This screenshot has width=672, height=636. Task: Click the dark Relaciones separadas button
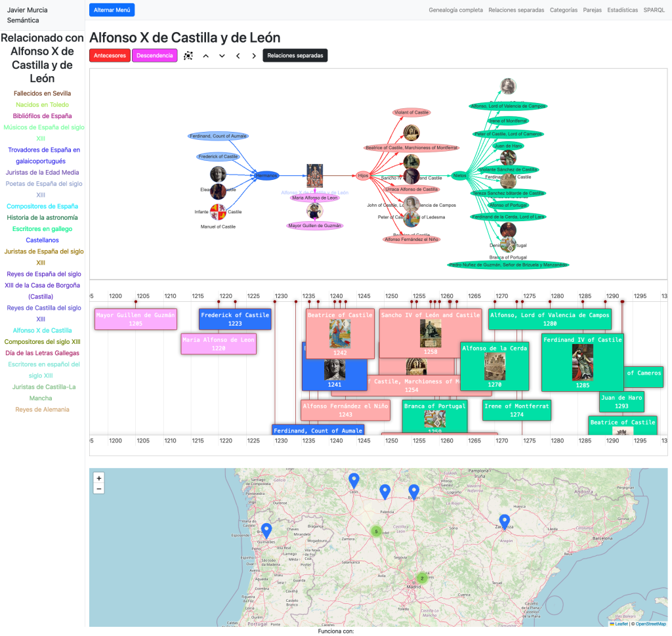click(295, 56)
